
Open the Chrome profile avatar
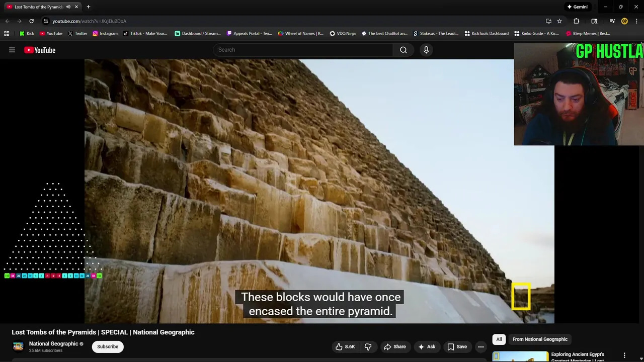(x=624, y=21)
